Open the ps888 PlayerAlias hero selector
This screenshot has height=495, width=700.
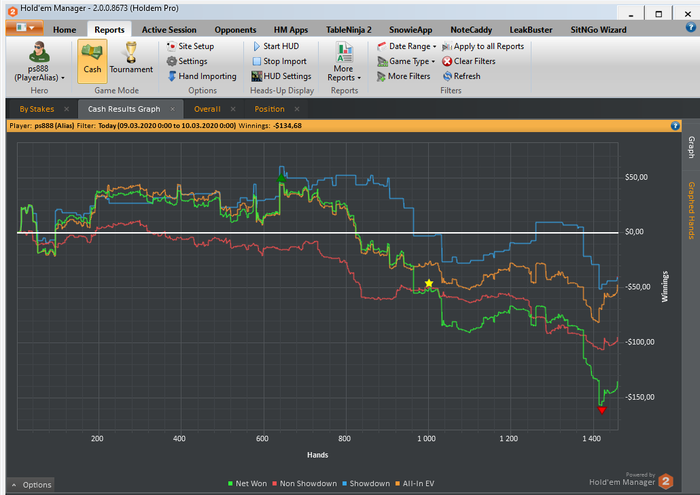pyautogui.click(x=39, y=62)
